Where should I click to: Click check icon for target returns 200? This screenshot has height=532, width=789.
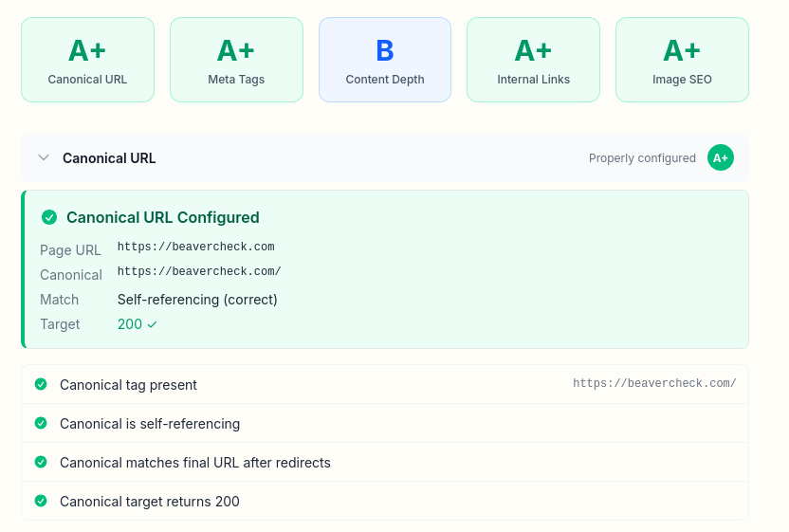point(41,501)
